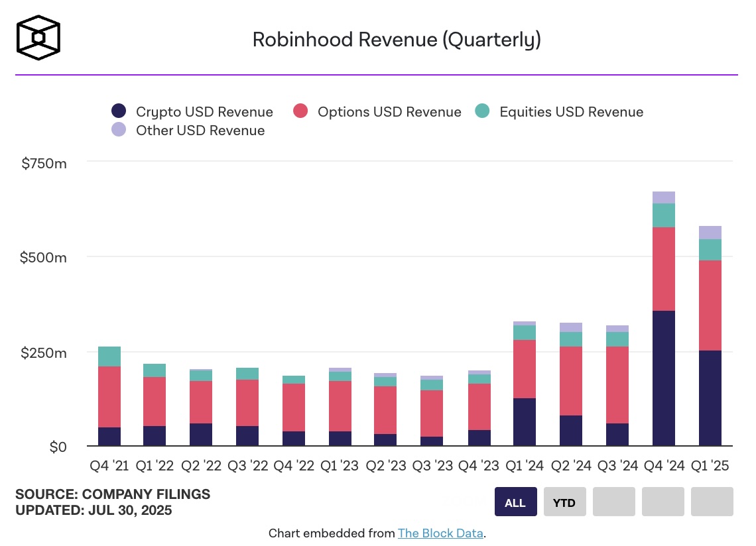The height and width of the screenshot is (546, 756).
Task: Click the Q1 '22 axis label
Action: tap(155, 466)
